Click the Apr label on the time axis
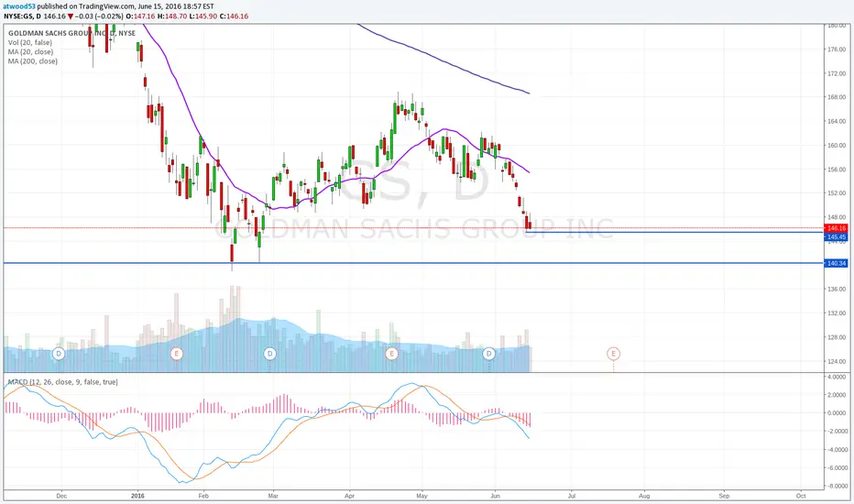Viewport: 854px width, 504px height. pos(349,496)
